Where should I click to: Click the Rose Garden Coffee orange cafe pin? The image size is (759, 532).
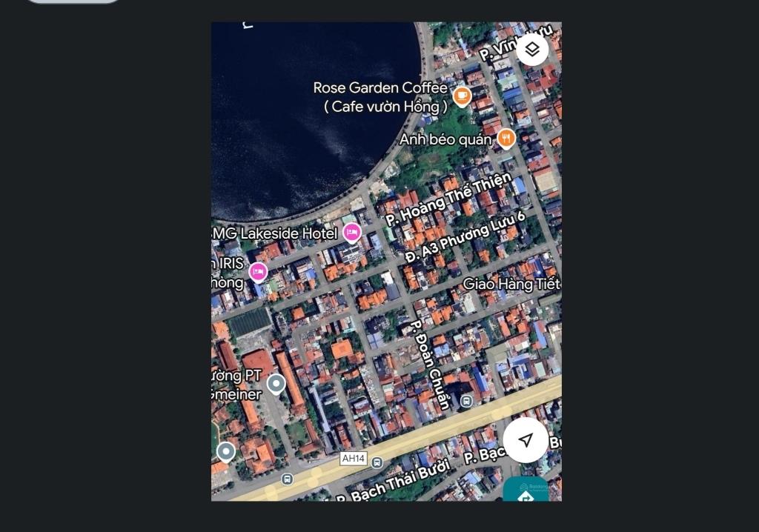pyautogui.click(x=462, y=96)
